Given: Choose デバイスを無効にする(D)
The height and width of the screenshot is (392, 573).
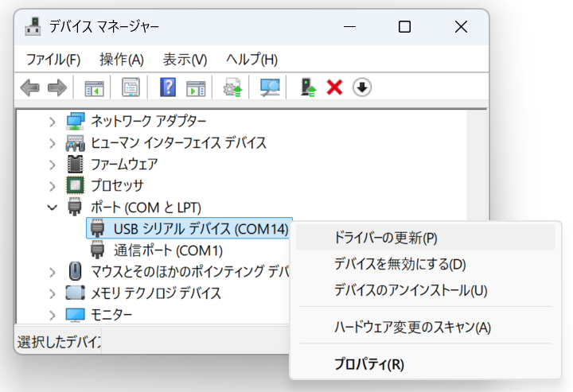Looking at the screenshot, I should point(425,264).
